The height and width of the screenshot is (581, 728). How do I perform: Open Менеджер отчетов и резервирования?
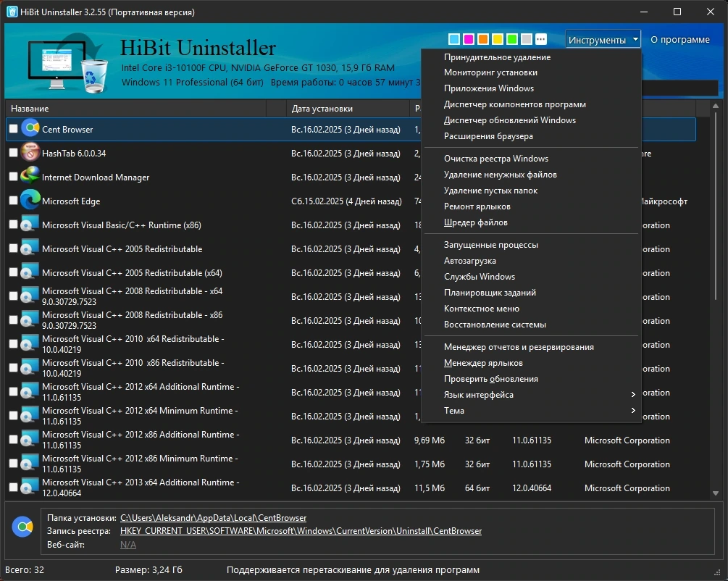tap(532, 347)
